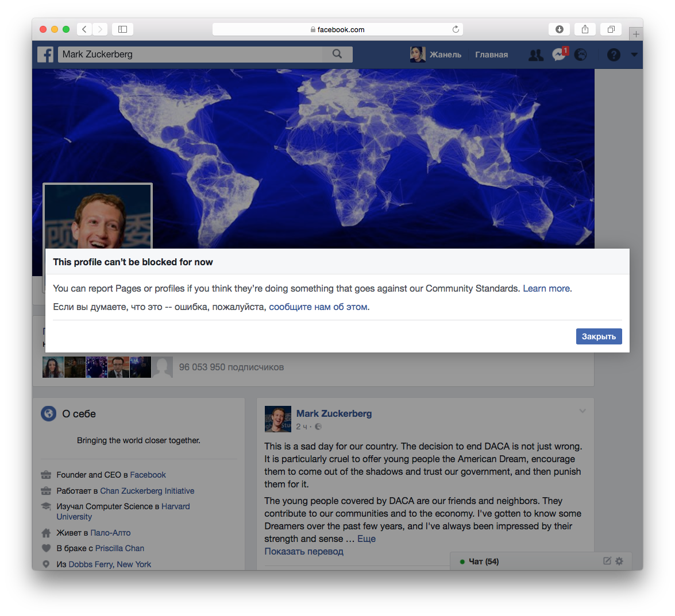This screenshot has height=616, width=675.
Task: Go to Главная home page
Action: coord(491,55)
